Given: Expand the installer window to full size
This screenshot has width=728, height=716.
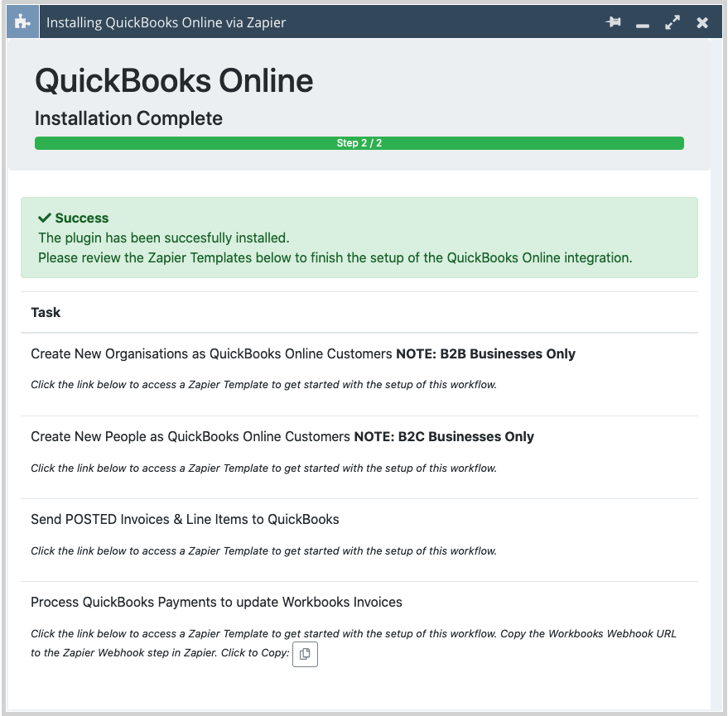Looking at the screenshot, I should point(673,22).
